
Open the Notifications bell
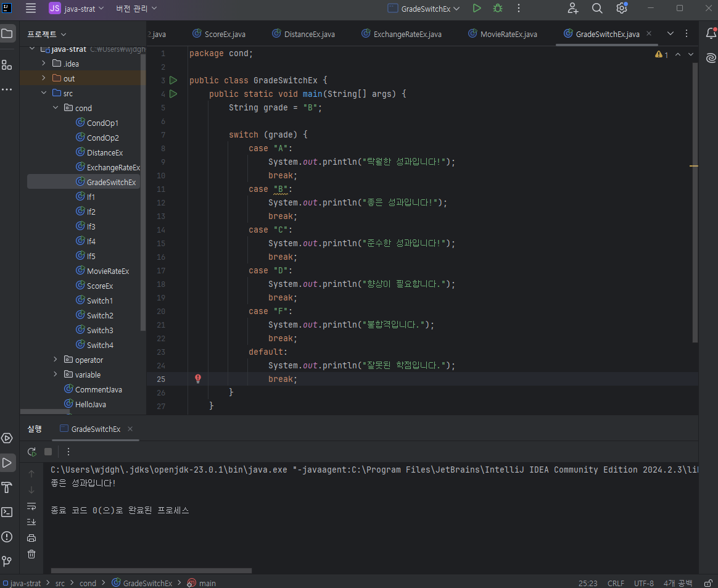pos(711,33)
